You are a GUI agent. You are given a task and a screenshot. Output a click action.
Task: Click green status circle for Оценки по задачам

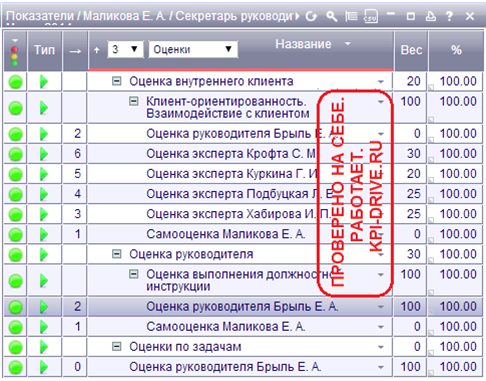15,347
